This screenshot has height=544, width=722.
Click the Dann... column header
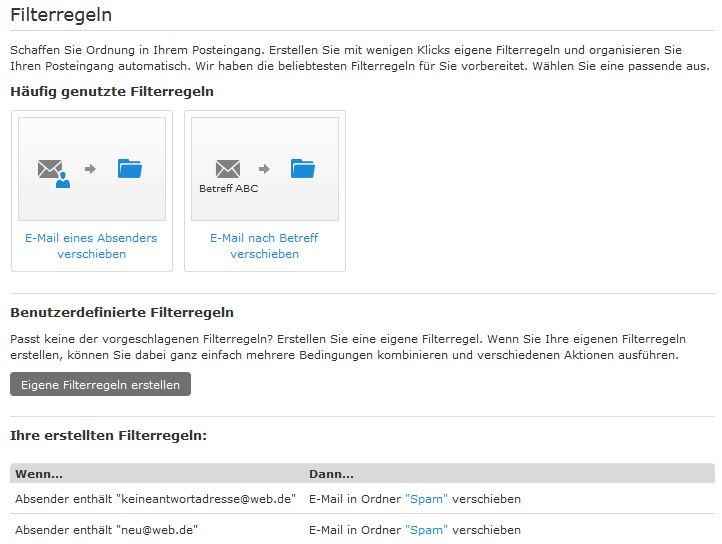[x=331, y=474]
